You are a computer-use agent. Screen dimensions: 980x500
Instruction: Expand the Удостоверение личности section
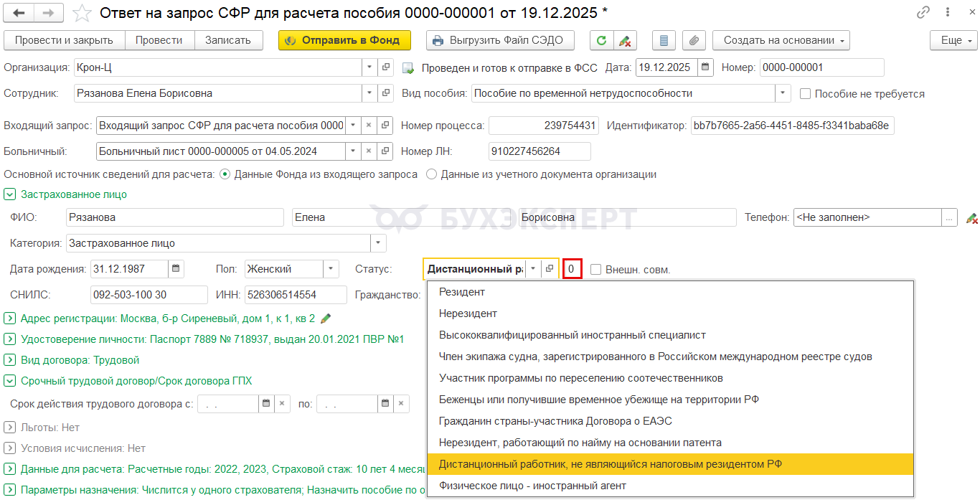pos(10,339)
